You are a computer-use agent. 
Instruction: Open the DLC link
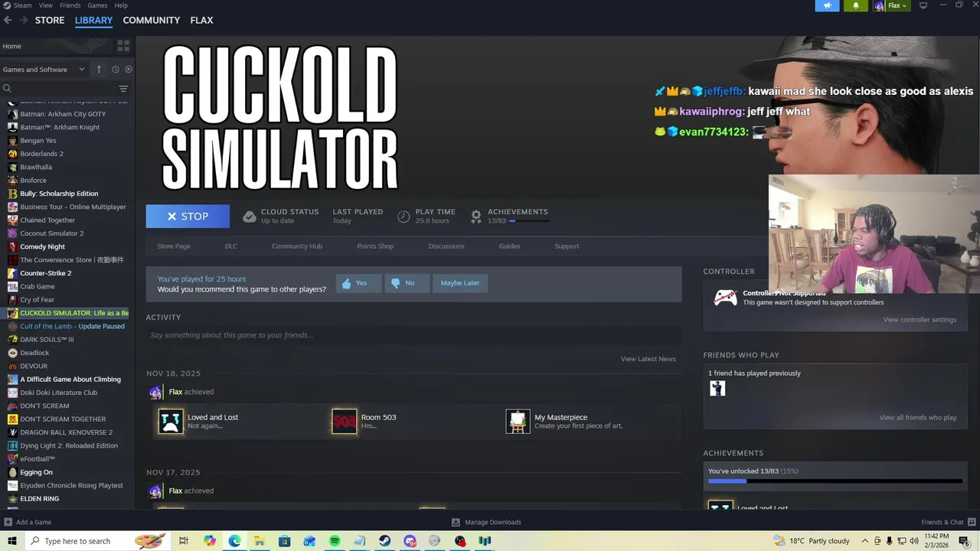coord(231,246)
